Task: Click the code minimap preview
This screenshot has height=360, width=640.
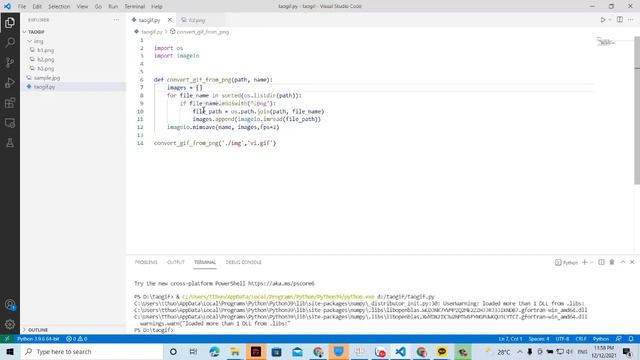Action: (607, 42)
